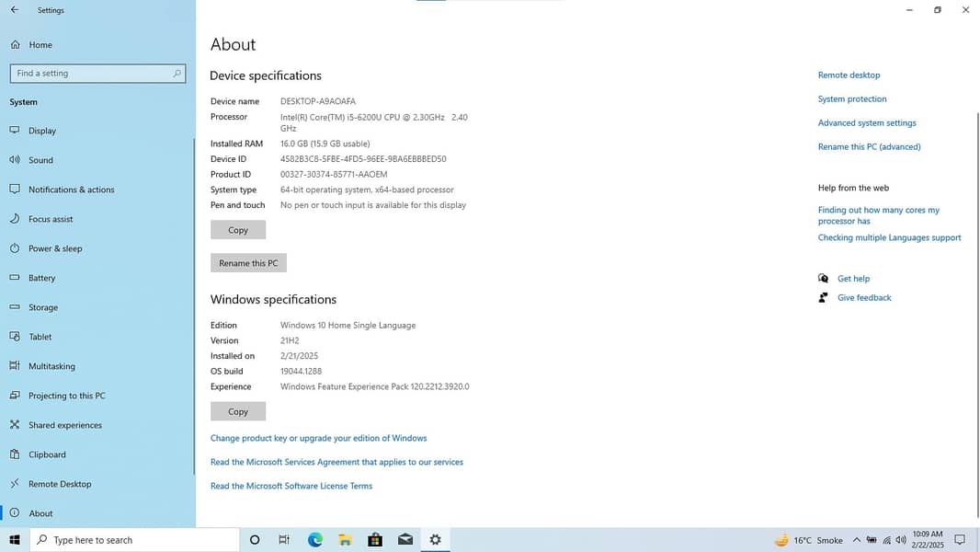Show hidden system tray icons
The width and height of the screenshot is (980, 552).
click(857, 540)
